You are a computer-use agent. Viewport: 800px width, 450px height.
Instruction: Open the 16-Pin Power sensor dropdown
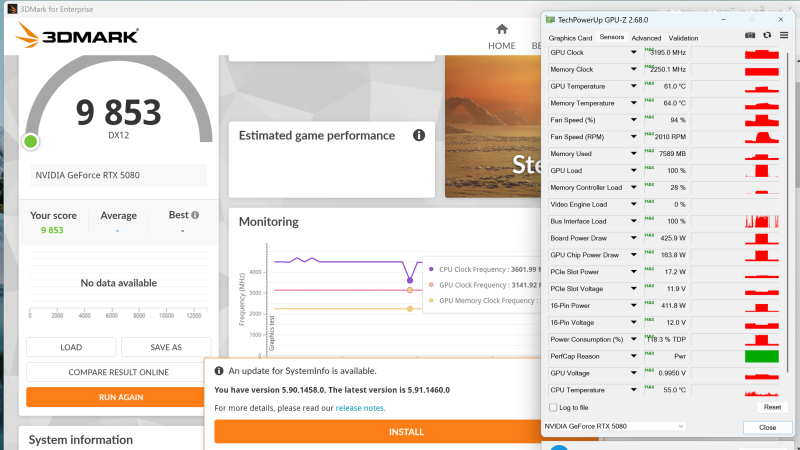pos(634,306)
